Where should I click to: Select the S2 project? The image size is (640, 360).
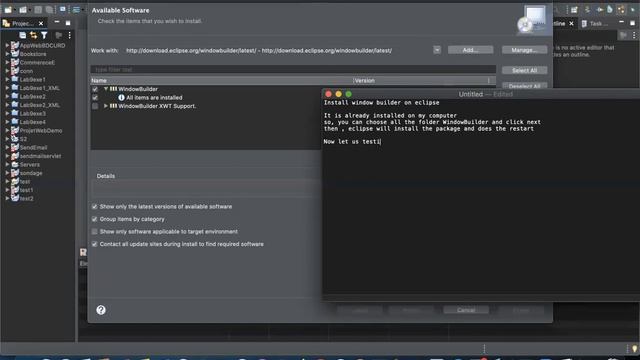(x=23, y=139)
